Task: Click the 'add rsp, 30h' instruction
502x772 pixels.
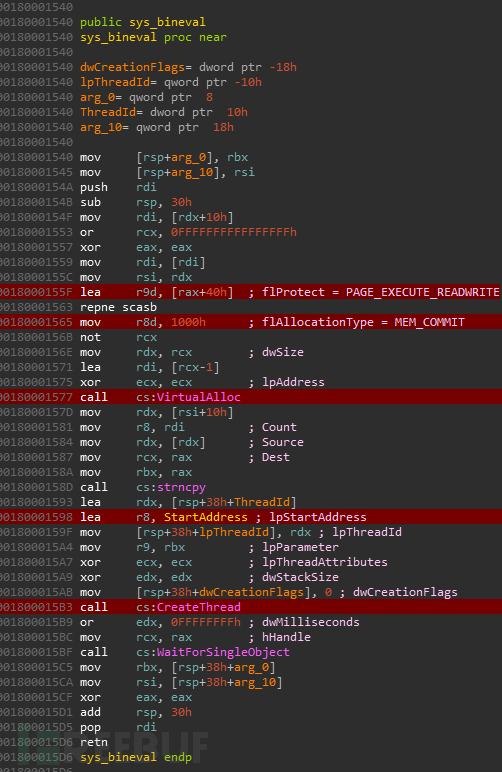Action: point(136,712)
